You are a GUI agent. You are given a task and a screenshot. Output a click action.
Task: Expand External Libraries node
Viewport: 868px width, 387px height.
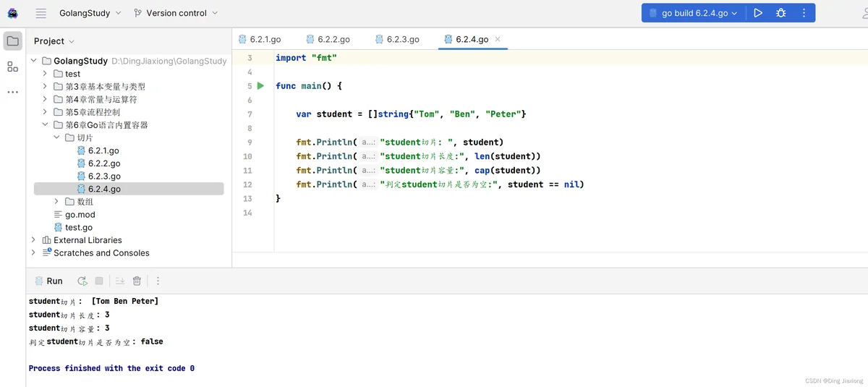[x=34, y=240]
